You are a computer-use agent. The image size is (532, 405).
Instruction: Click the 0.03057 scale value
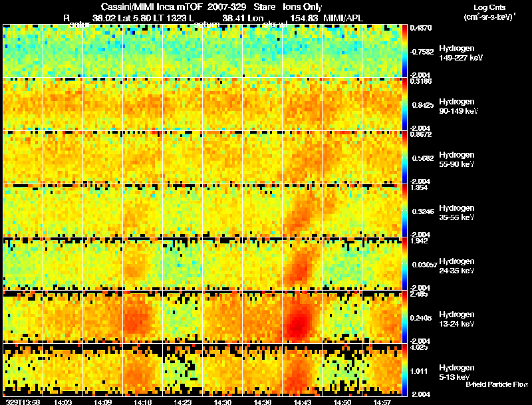coord(424,265)
